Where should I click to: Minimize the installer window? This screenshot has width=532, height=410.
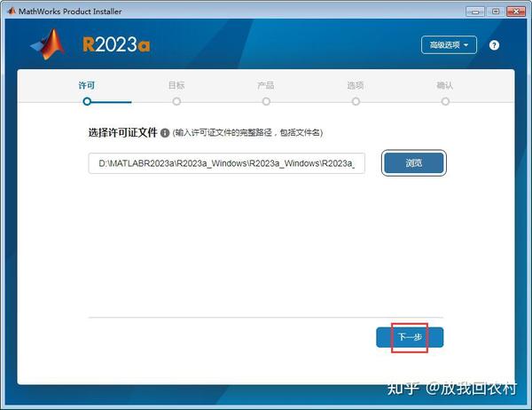point(475,12)
